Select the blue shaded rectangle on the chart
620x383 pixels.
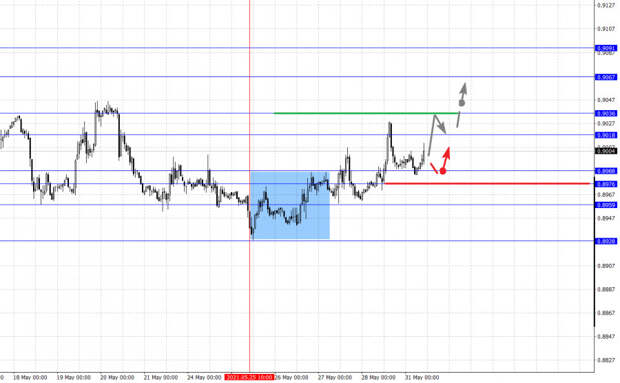coord(290,205)
